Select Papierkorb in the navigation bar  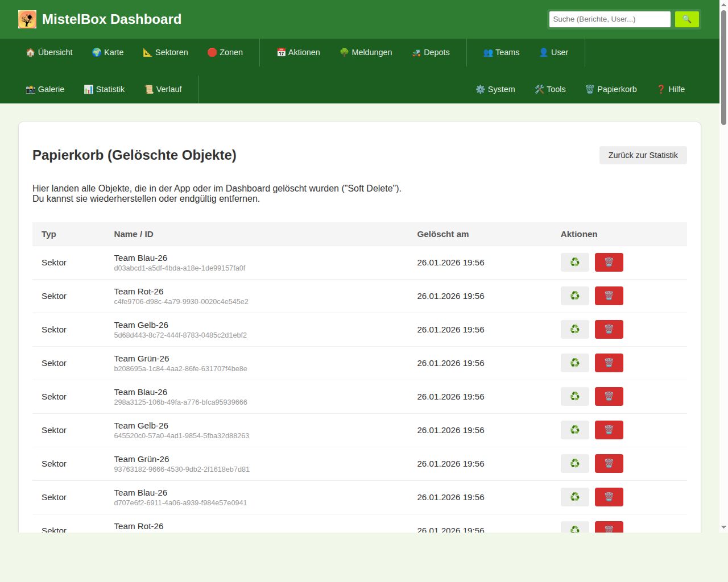pyautogui.click(x=611, y=89)
